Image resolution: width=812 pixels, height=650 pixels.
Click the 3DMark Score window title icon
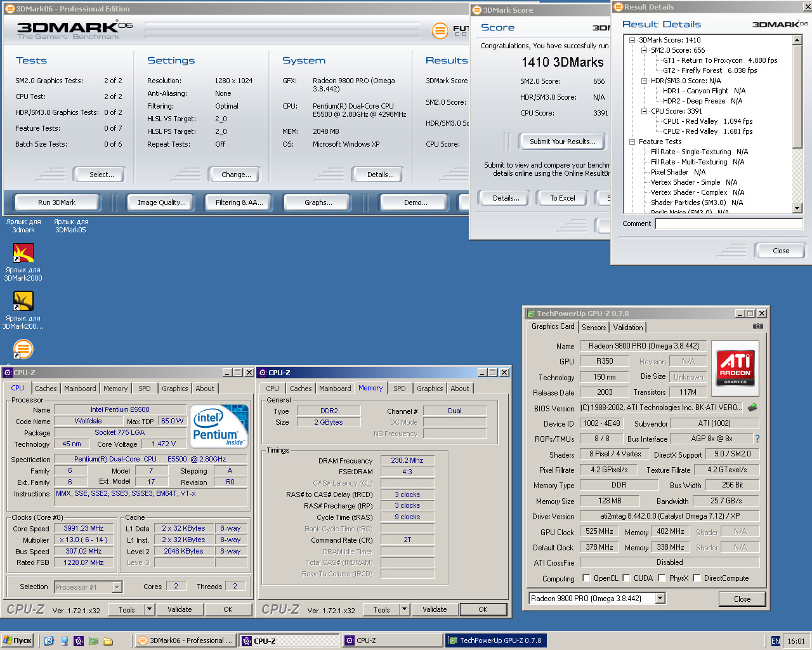coord(476,10)
